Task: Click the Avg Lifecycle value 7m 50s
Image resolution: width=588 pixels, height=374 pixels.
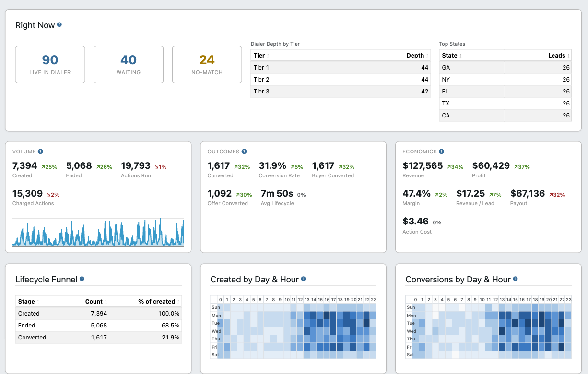Action: click(277, 194)
